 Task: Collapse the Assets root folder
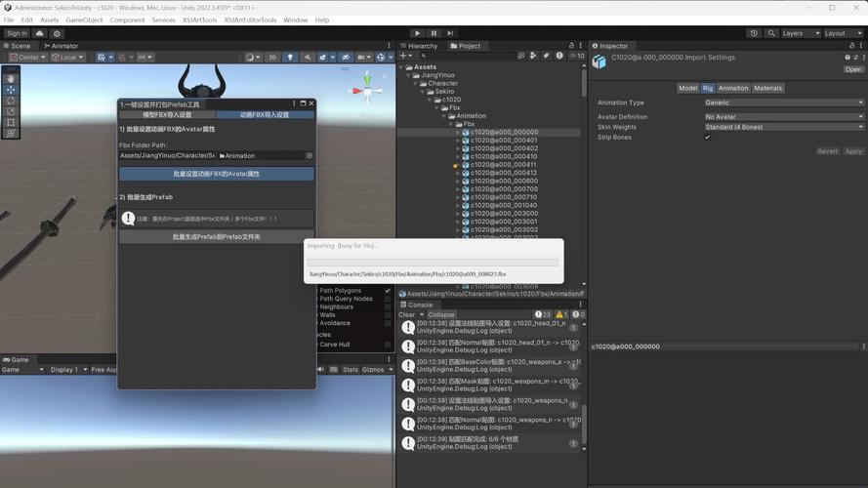pos(402,67)
